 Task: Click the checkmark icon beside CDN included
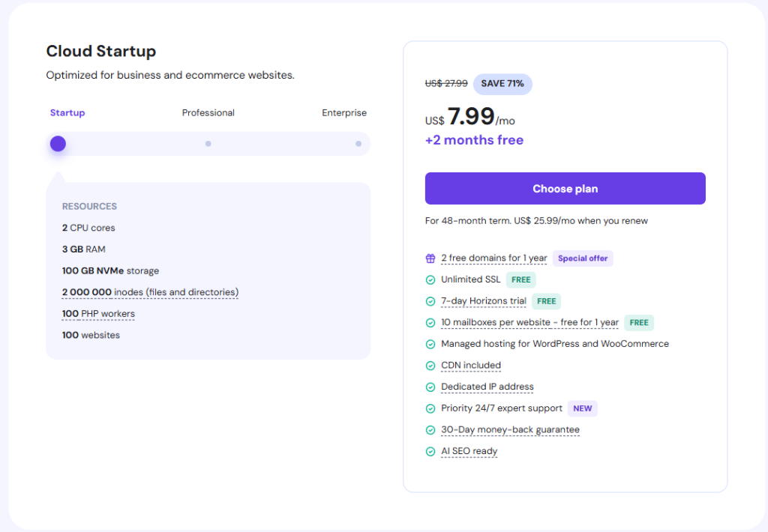[430, 366]
